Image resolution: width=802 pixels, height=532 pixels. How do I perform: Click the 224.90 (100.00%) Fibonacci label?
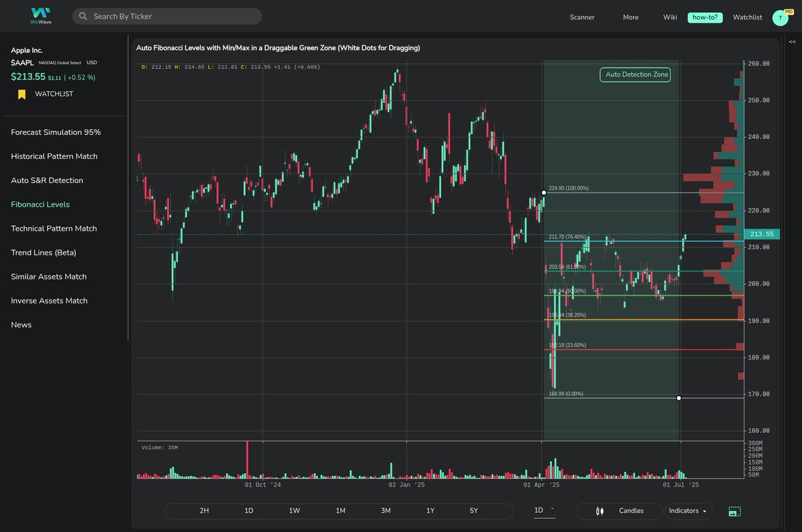pos(569,188)
